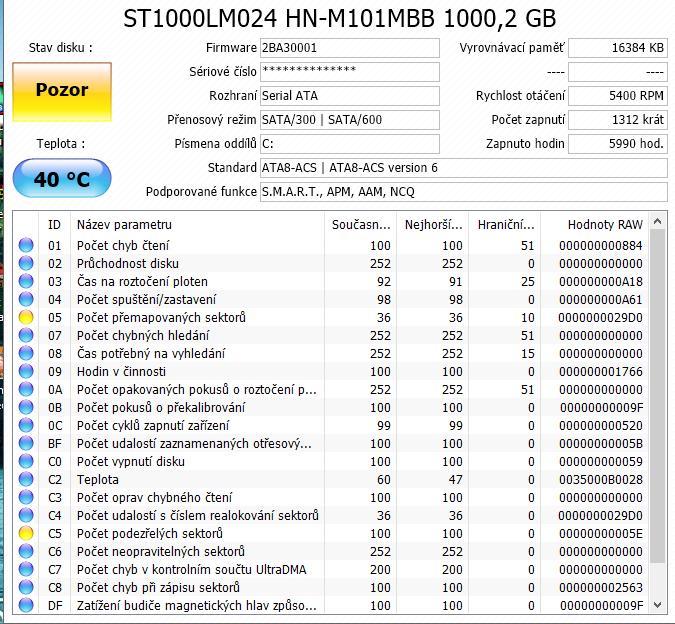Click blue status icon for row 0A
The width and height of the screenshot is (675, 624).
(x=26, y=389)
